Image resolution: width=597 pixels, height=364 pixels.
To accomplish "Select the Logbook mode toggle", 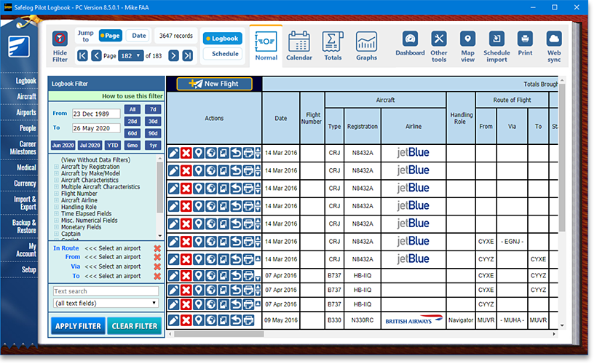I will coord(223,39).
